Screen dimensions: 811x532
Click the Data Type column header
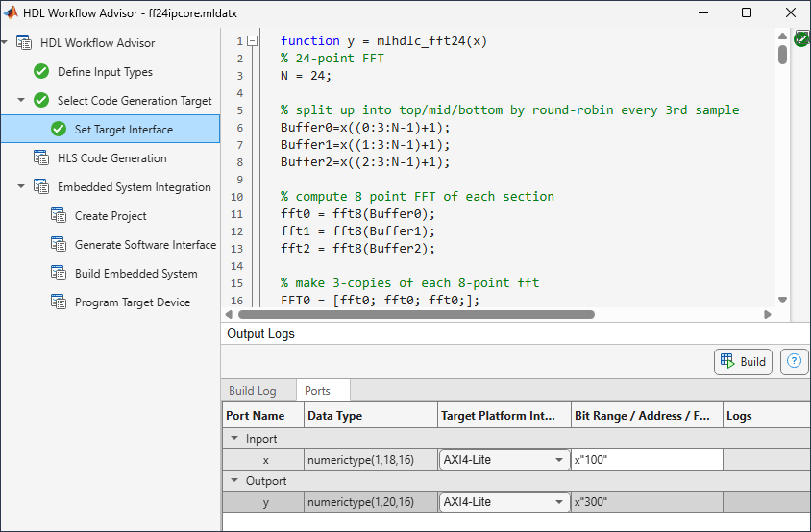371,416
